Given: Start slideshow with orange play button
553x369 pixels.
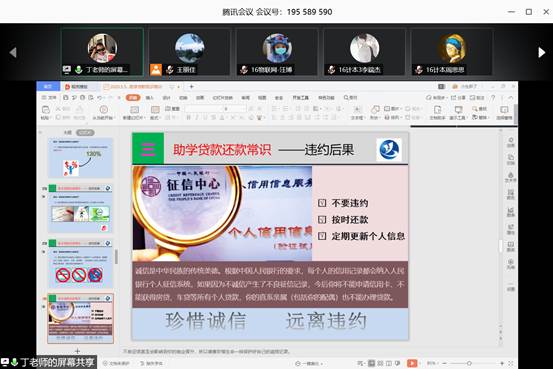Looking at the screenshot, I should click(x=412, y=363).
